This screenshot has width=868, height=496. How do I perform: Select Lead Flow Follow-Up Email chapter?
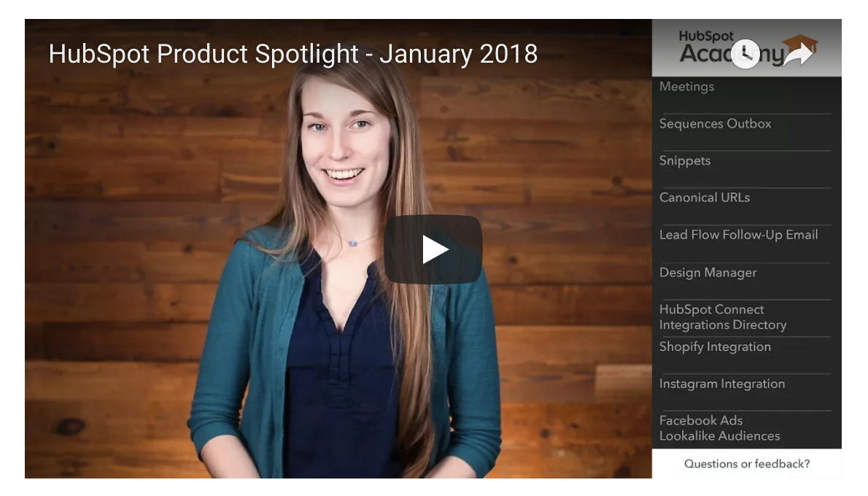point(738,235)
